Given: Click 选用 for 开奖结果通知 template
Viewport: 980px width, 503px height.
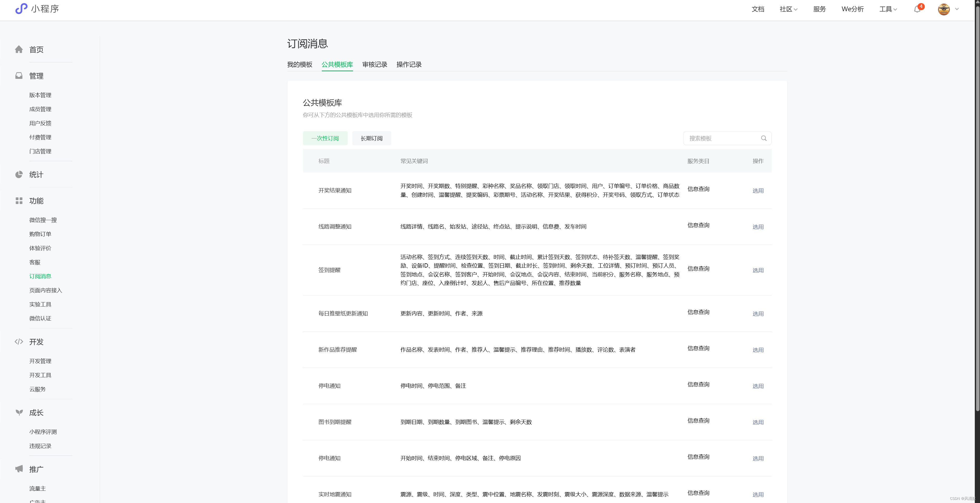Looking at the screenshot, I should click(758, 191).
